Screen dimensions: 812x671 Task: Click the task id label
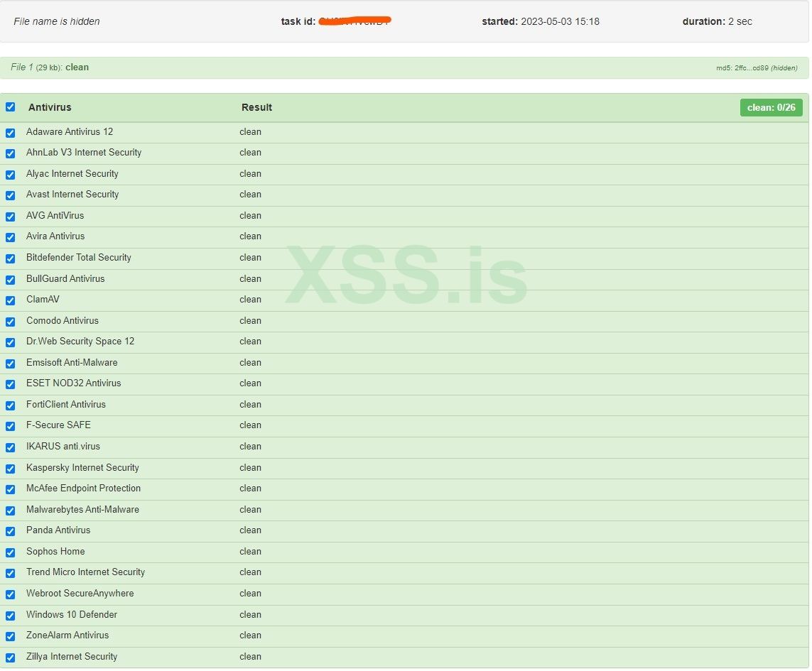(x=298, y=21)
